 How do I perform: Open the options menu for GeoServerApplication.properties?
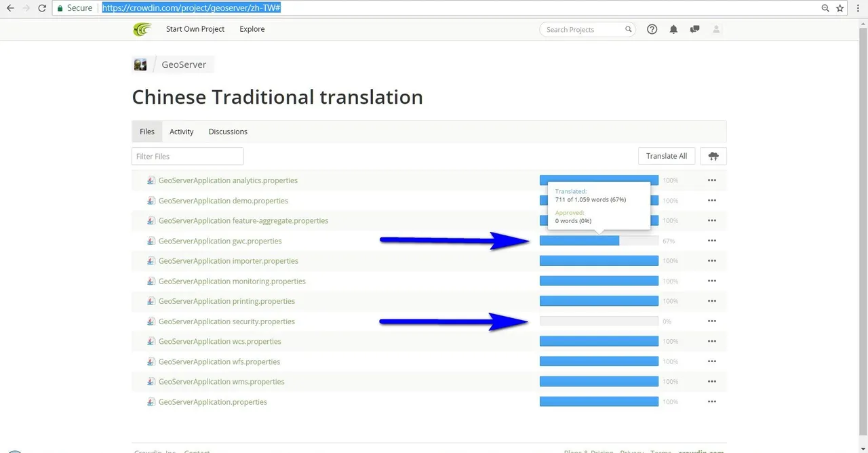tap(712, 401)
